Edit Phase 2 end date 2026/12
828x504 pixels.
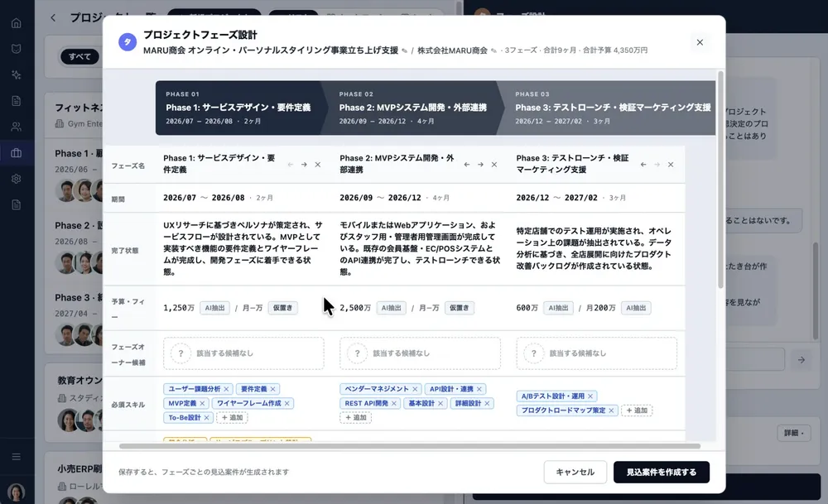tap(405, 198)
